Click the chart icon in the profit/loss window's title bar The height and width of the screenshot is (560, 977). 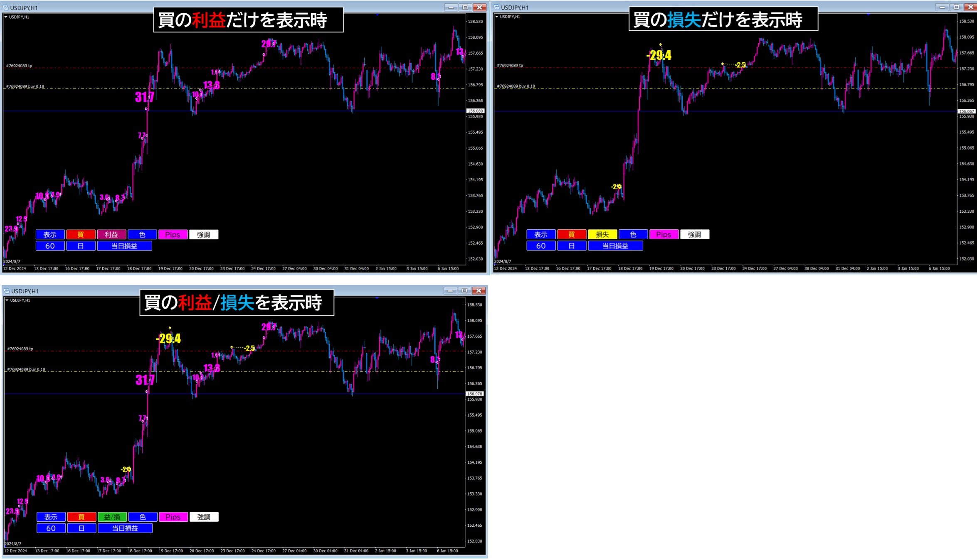(x=6, y=291)
